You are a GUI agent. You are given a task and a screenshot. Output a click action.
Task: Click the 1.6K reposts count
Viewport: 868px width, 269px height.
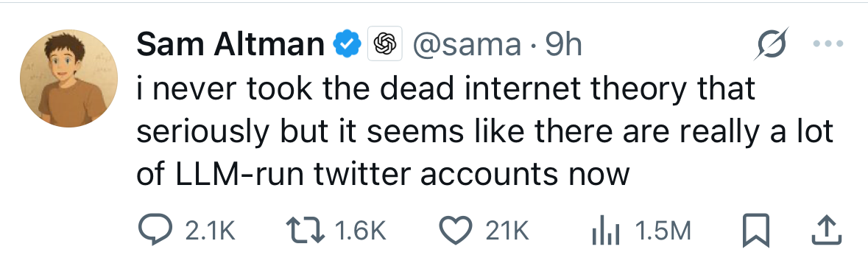point(360,231)
